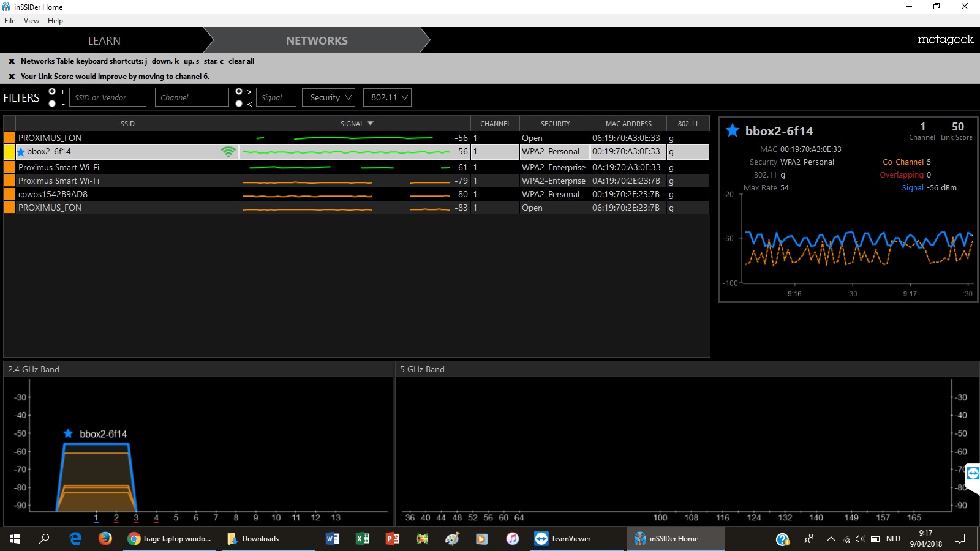Click the orange swatch of the -83 PROXIMUS_FON row
Viewport: 980px width, 551px height.
point(9,208)
